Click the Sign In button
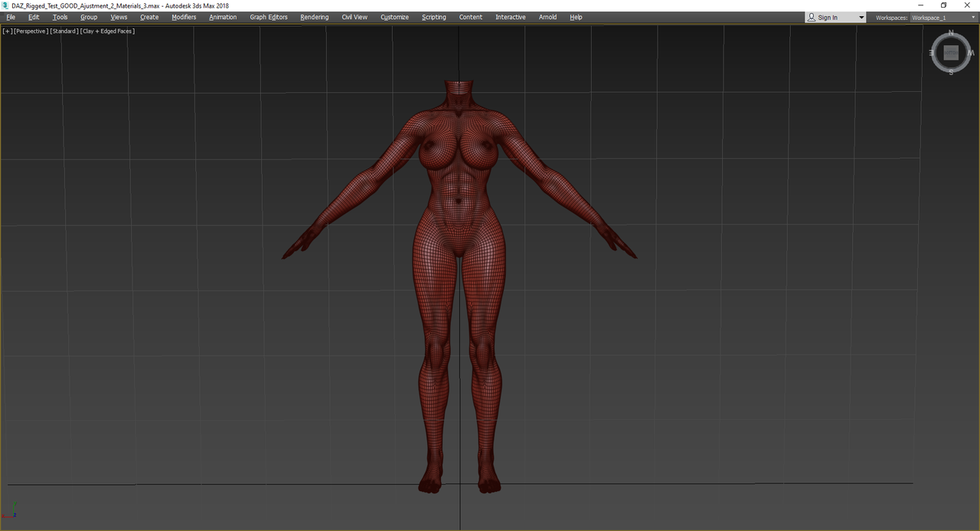 829,17
